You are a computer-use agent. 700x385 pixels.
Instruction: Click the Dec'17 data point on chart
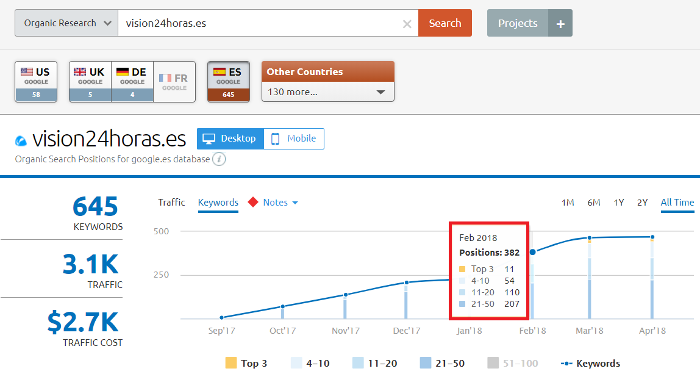[407, 282]
